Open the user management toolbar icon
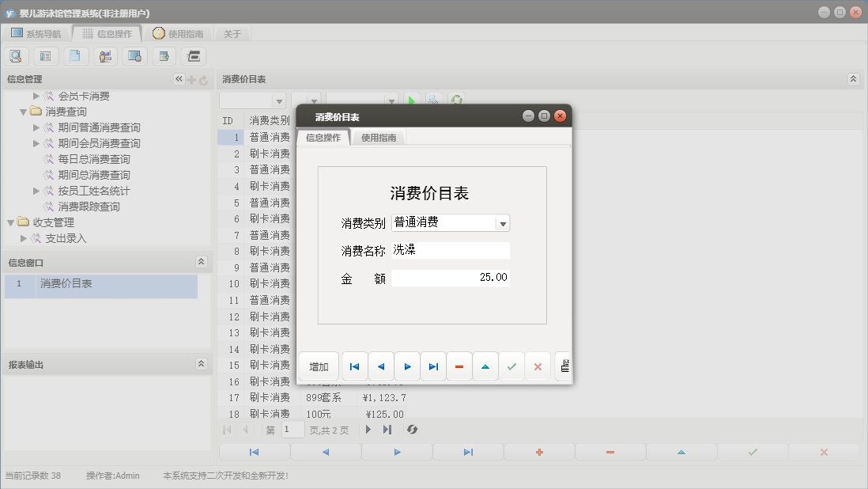Image resolution: width=868 pixels, height=489 pixels. click(x=104, y=55)
